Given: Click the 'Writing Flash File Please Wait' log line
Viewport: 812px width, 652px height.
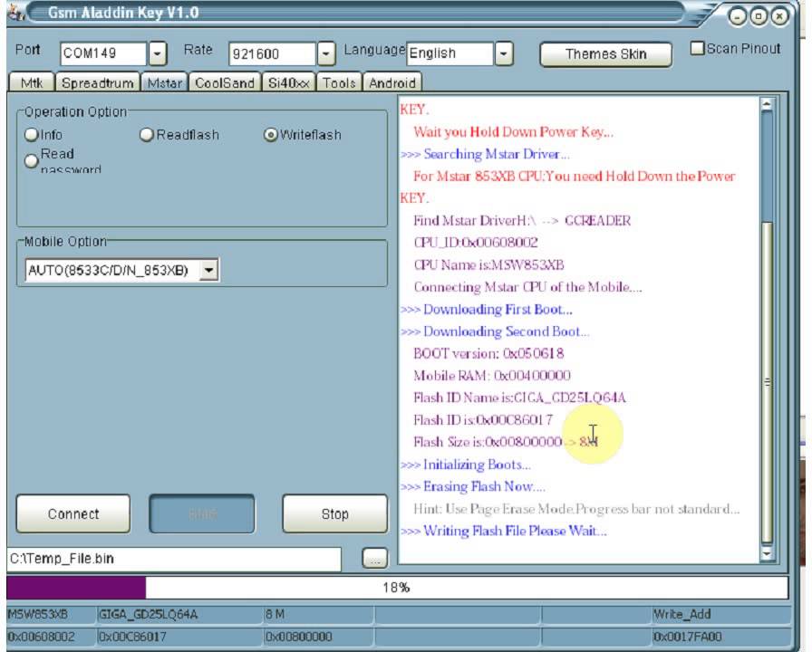Looking at the screenshot, I should [x=503, y=531].
